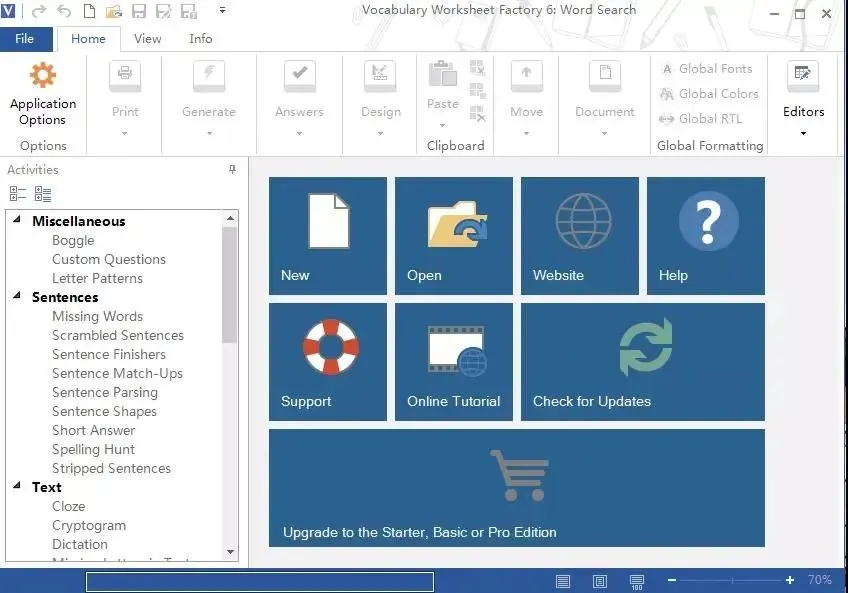848x593 pixels.
Task: Pin the Activities panel
Action: (x=233, y=169)
